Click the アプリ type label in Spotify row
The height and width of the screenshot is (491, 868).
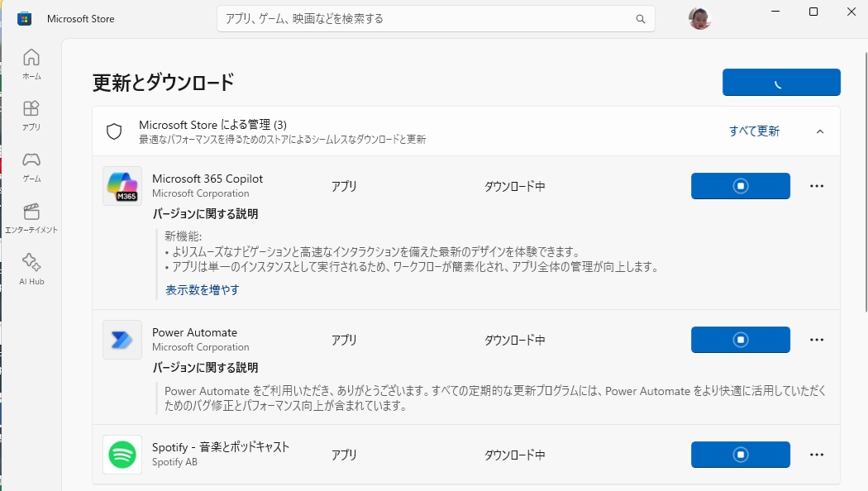(x=344, y=455)
